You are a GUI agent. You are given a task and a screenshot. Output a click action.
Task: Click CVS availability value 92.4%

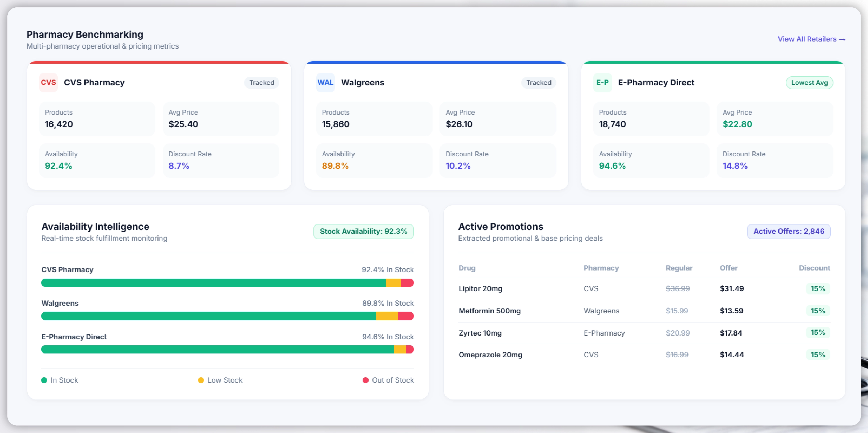58,166
